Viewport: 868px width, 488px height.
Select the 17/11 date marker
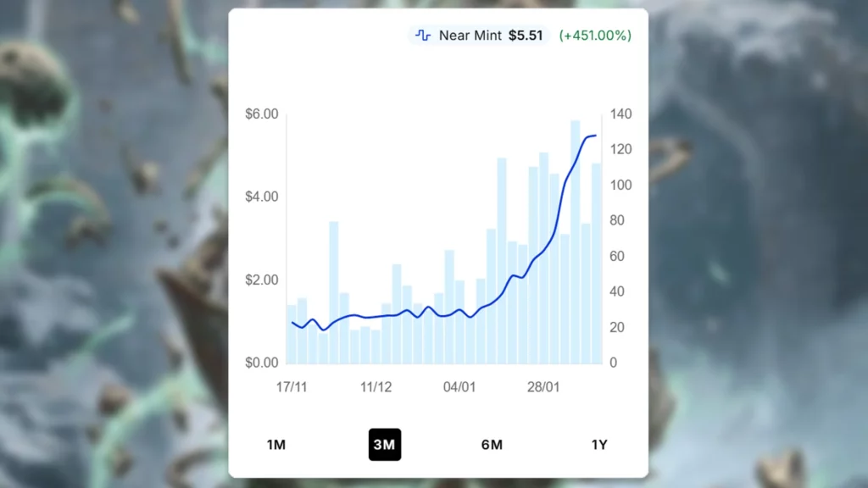(292, 387)
